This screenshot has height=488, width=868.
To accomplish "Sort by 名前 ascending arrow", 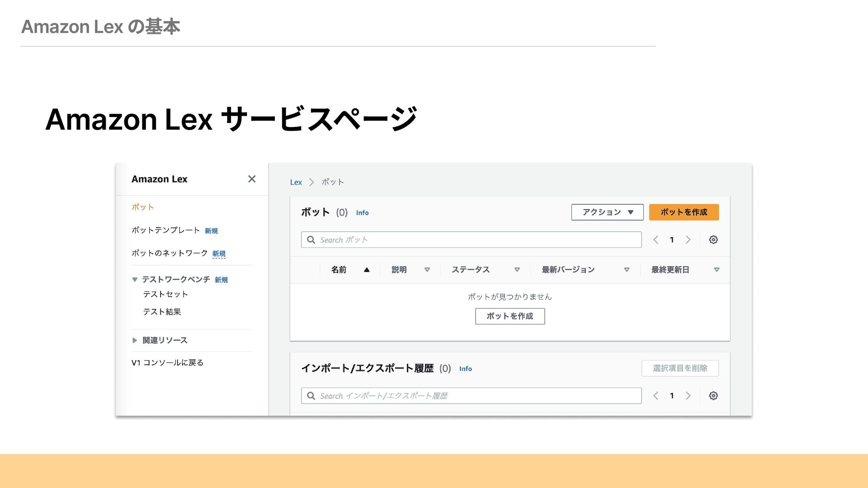I will pyautogui.click(x=367, y=270).
